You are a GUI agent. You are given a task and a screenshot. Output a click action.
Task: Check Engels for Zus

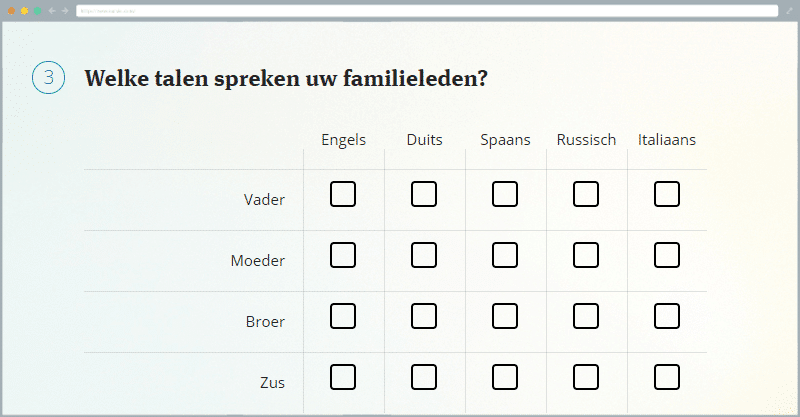pos(343,377)
